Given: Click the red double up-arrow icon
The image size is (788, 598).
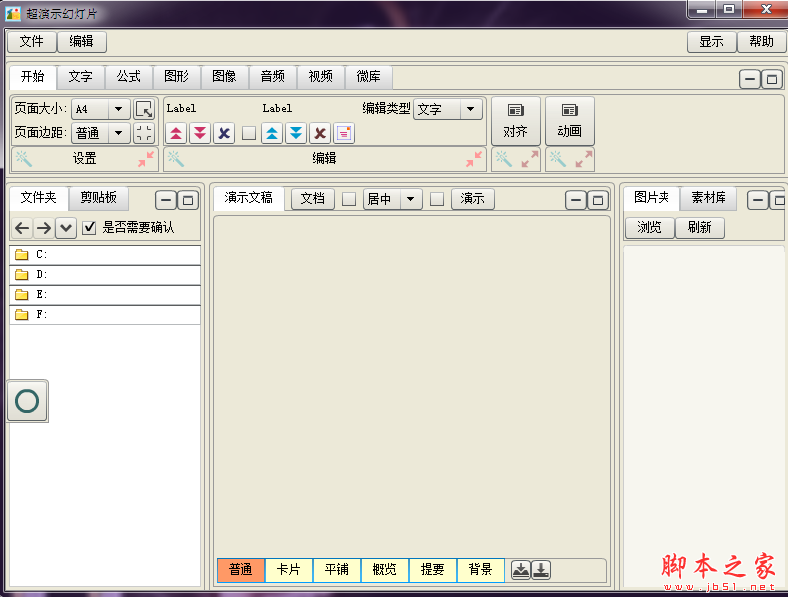Looking at the screenshot, I should [176, 133].
